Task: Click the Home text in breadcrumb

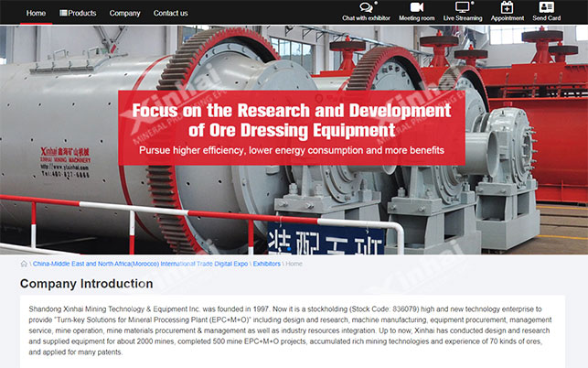Action: pos(294,264)
